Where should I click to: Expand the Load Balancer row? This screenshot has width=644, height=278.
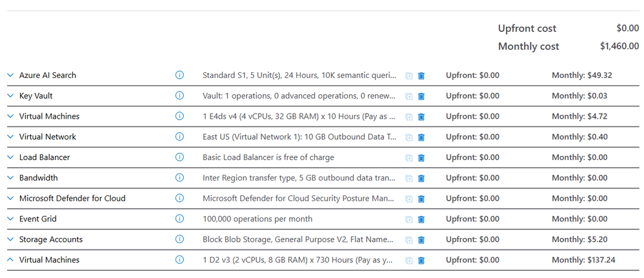10,157
